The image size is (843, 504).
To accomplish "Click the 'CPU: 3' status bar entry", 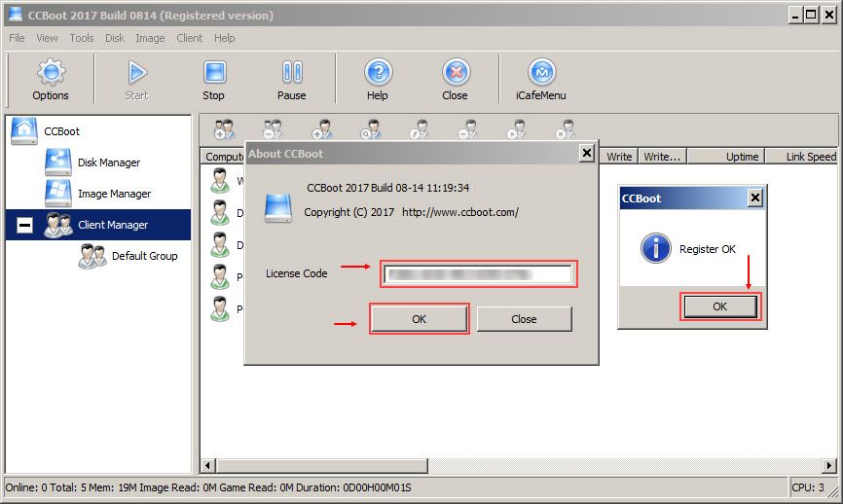I will point(808,487).
